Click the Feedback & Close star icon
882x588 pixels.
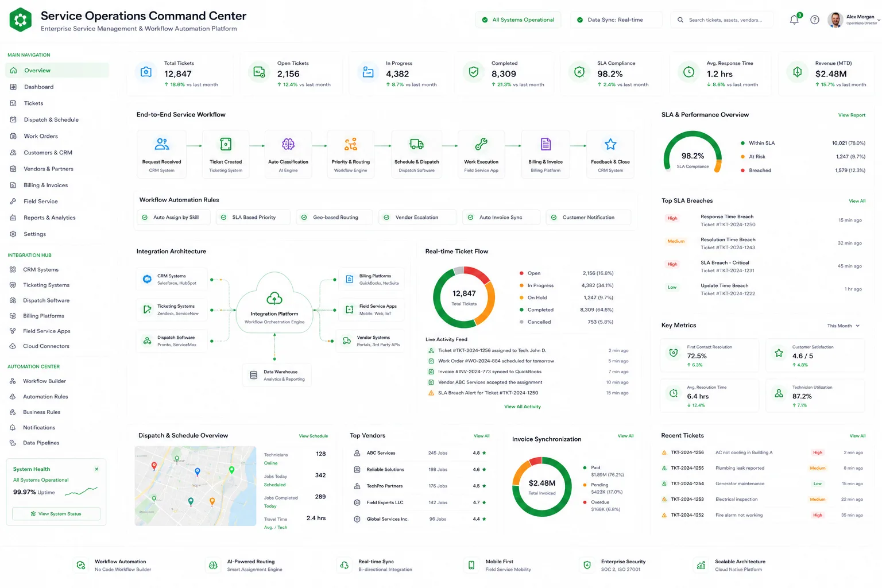[x=610, y=144]
